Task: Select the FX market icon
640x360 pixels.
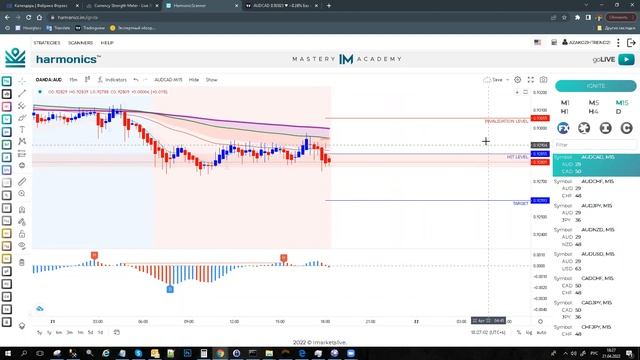Action: pos(563,128)
